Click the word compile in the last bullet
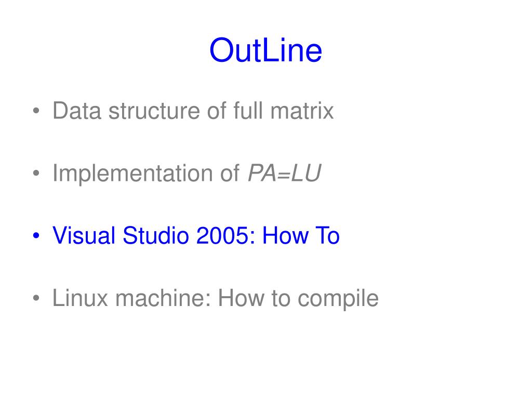 (338, 299)
